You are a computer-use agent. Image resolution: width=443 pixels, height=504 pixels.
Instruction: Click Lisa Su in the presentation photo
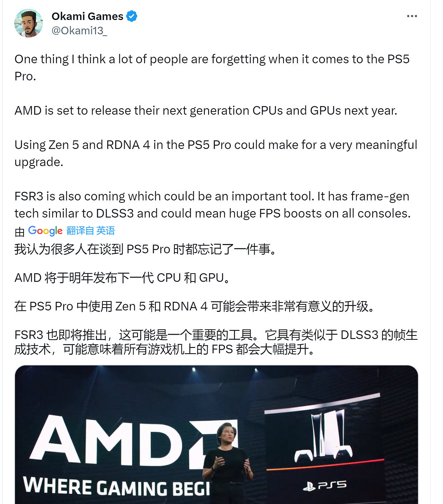227,454
